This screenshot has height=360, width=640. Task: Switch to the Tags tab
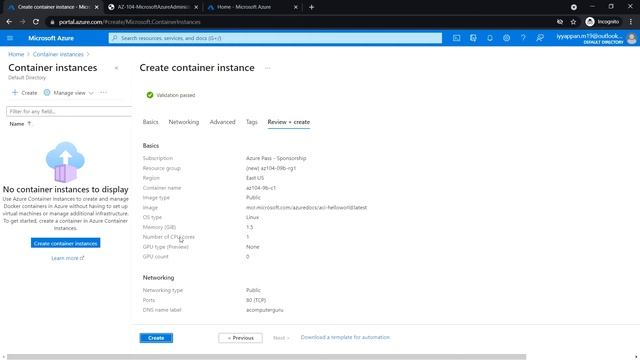[x=252, y=122]
